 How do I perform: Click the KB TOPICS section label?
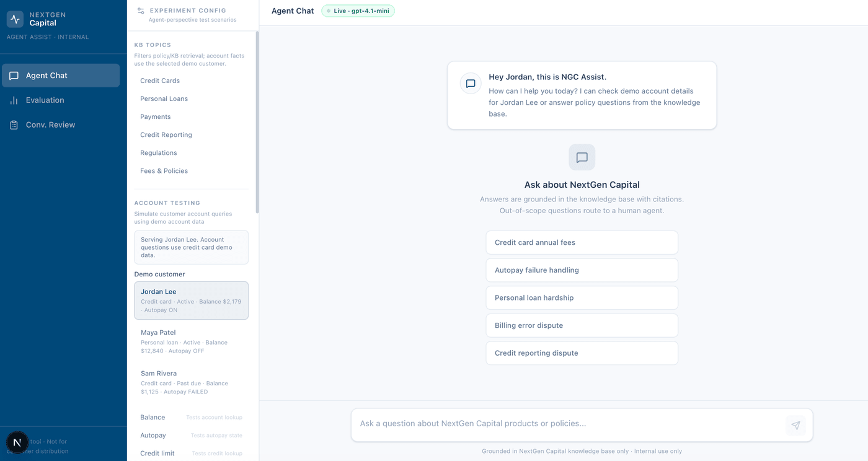coord(153,45)
